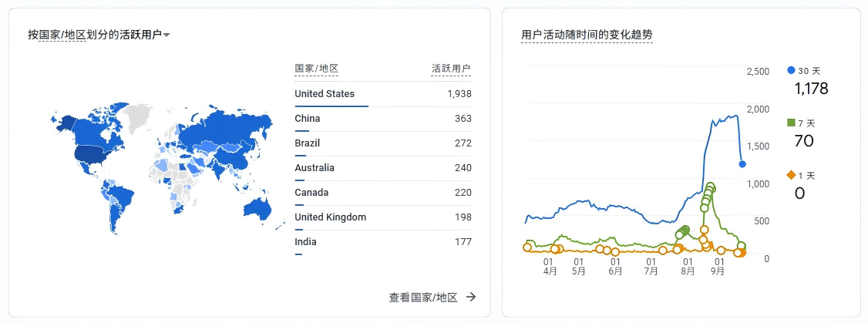Click the 用户活动随时间的变化趋势 title
The image size is (868, 323).
(587, 35)
